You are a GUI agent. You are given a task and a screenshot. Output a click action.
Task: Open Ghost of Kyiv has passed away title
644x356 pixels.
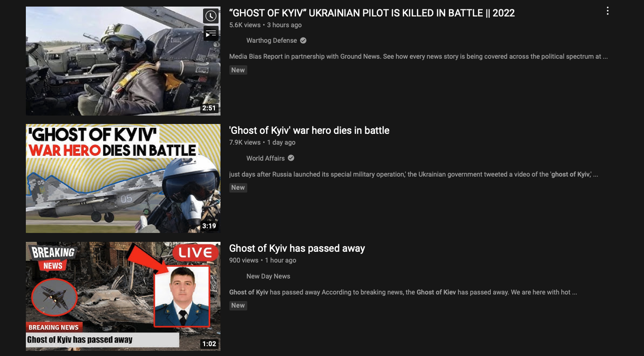297,248
